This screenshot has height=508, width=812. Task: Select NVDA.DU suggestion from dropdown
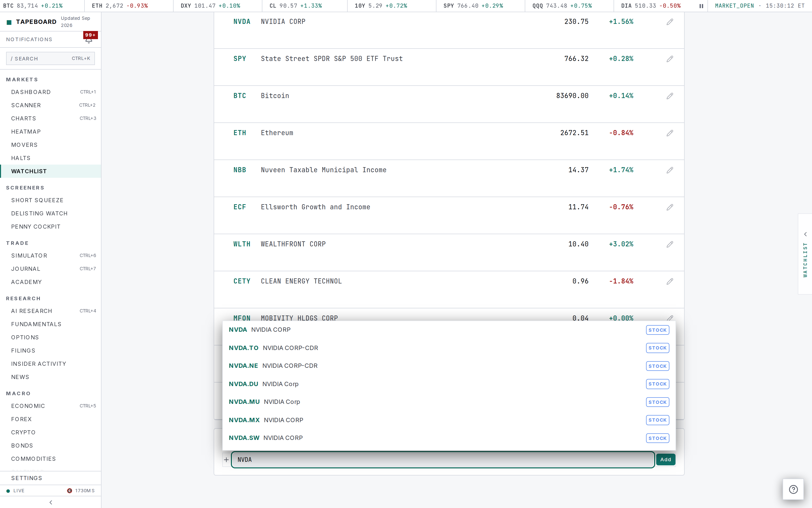[449, 384]
